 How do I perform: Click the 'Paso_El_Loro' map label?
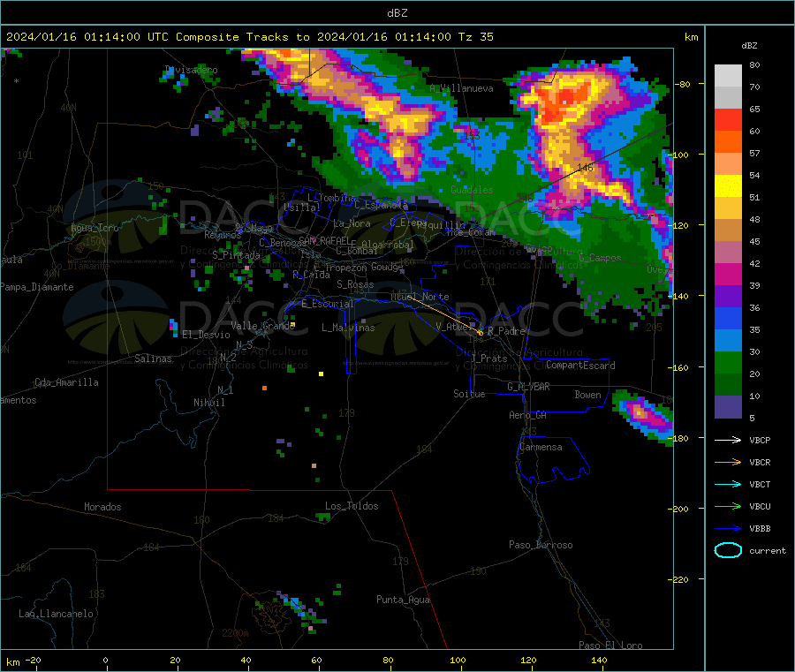pos(610,646)
